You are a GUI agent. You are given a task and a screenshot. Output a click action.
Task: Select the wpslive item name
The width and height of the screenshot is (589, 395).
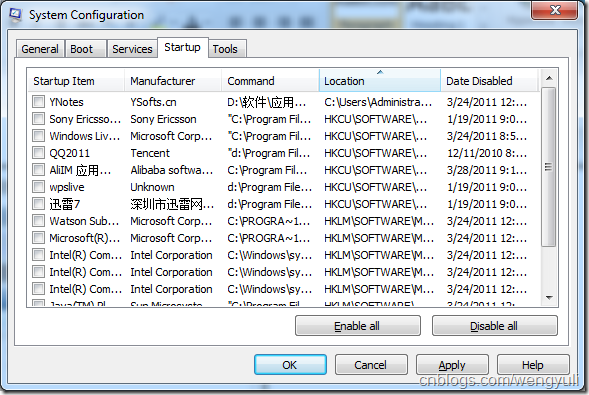[67, 187]
